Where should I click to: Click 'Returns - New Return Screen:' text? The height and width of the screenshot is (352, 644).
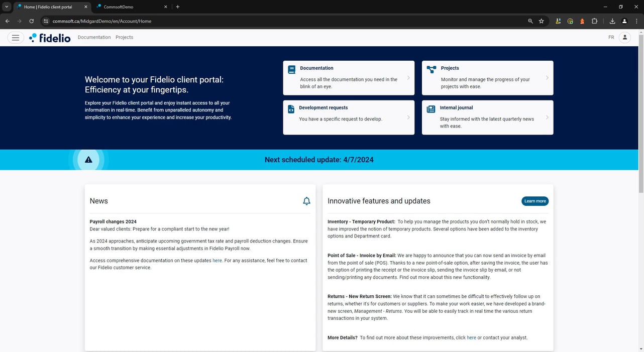(x=359, y=297)
